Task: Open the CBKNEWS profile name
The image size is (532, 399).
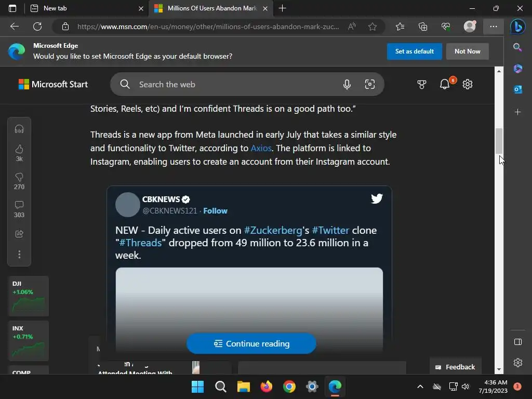Action: click(x=161, y=199)
